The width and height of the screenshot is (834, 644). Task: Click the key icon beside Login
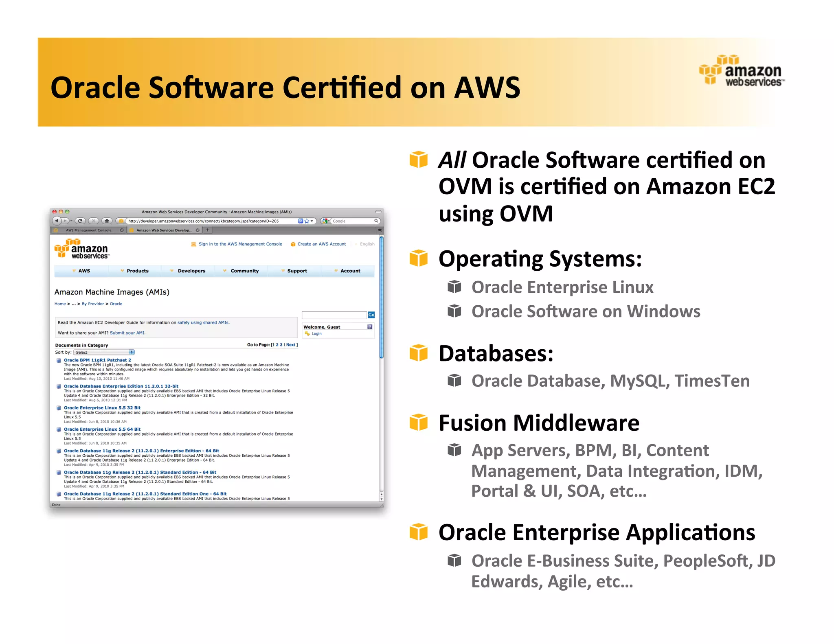pos(307,333)
